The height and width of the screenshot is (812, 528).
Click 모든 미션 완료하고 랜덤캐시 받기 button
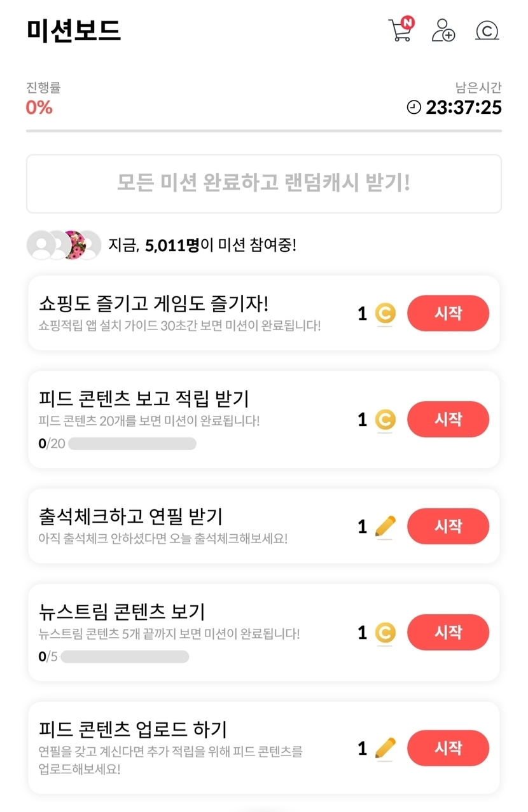click(x=263, y=184)
